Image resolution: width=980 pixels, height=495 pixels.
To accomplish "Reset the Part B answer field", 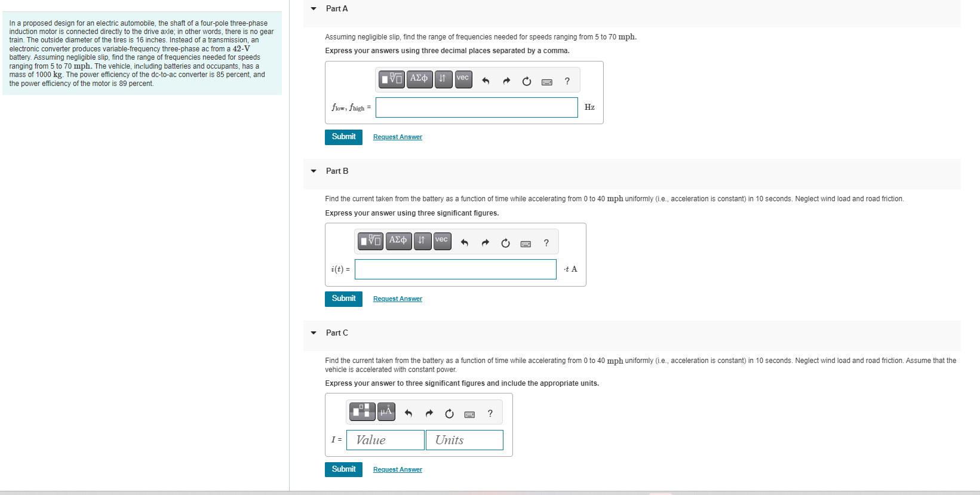I will point(506,243).
